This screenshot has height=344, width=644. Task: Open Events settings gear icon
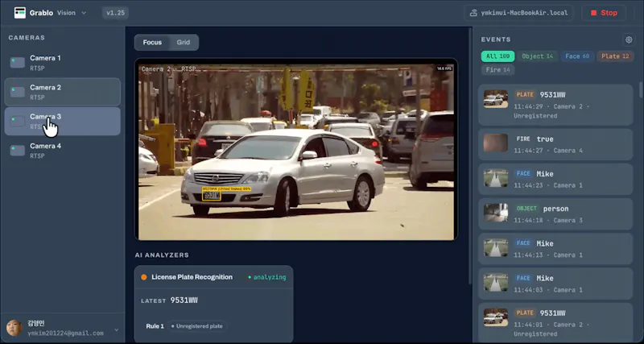629,39
